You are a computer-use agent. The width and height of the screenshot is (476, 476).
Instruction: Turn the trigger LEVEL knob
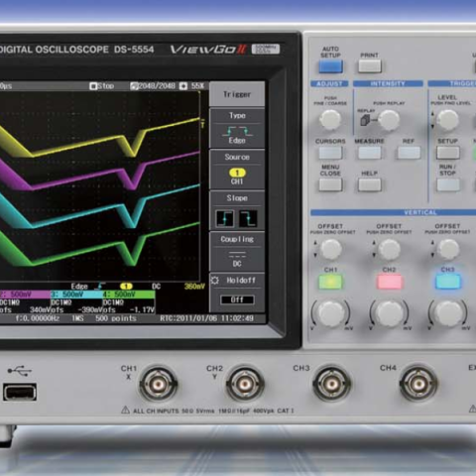448,120
